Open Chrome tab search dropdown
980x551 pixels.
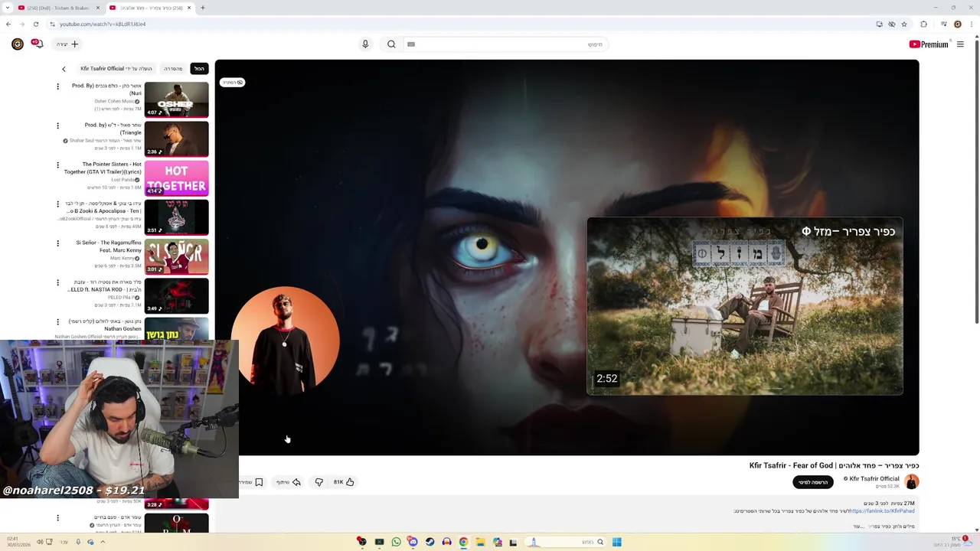tap(6, 8)
